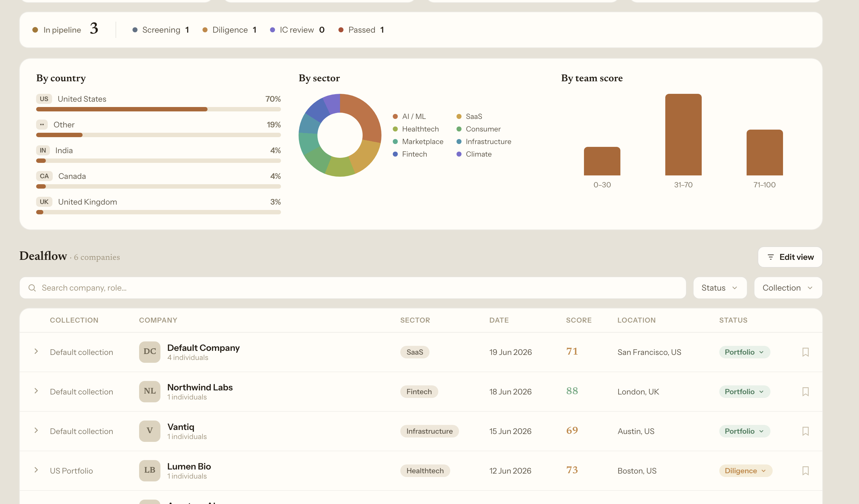The width and height of the screenshot is (859, 504).
Task: Click the 0–30 team score bar
Action: [x=602, y=161]
